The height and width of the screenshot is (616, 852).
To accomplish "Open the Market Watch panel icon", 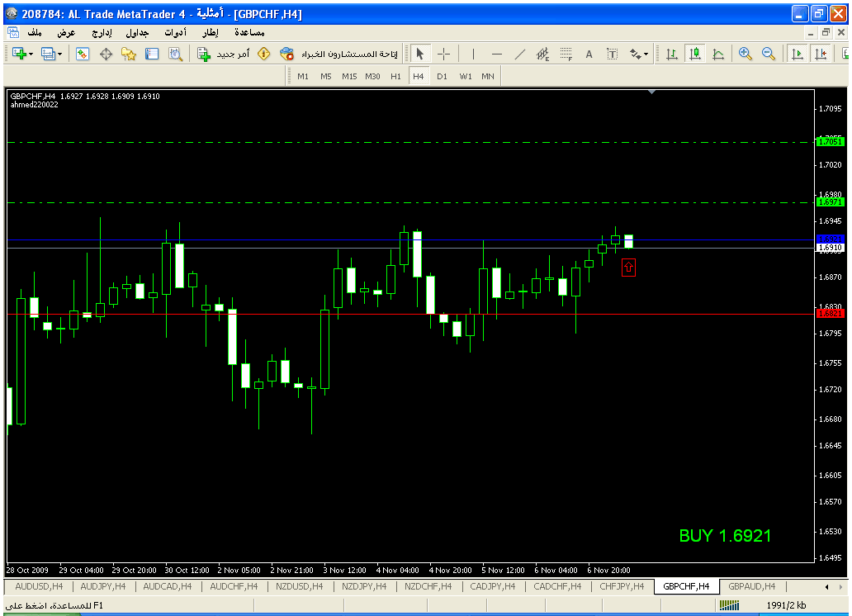I will tap(83, 54).
